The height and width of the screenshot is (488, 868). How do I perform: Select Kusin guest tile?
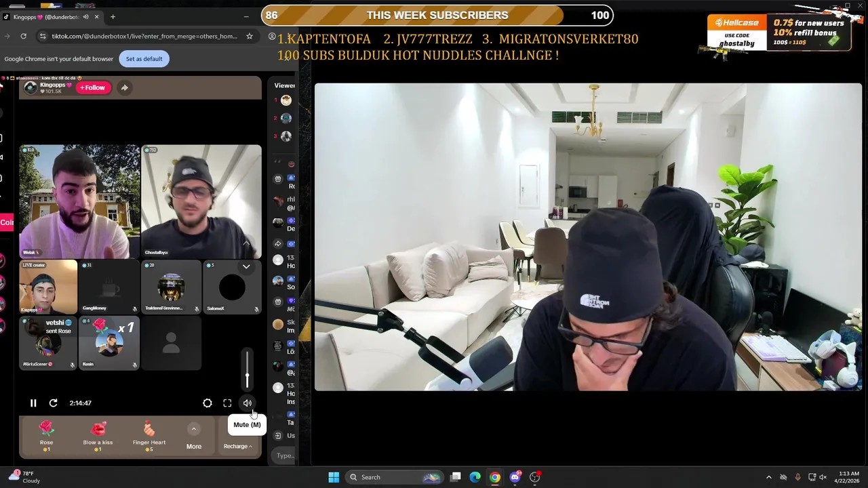click(109, 343)
